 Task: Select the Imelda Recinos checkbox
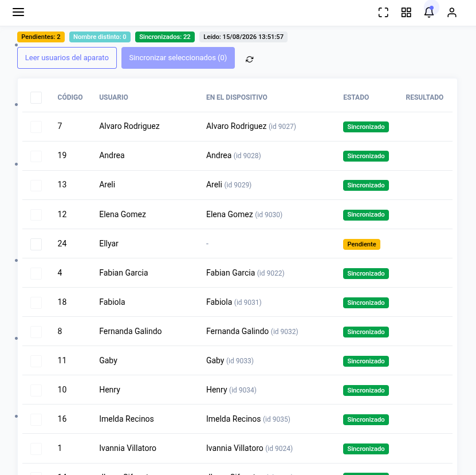pos(36,419)
